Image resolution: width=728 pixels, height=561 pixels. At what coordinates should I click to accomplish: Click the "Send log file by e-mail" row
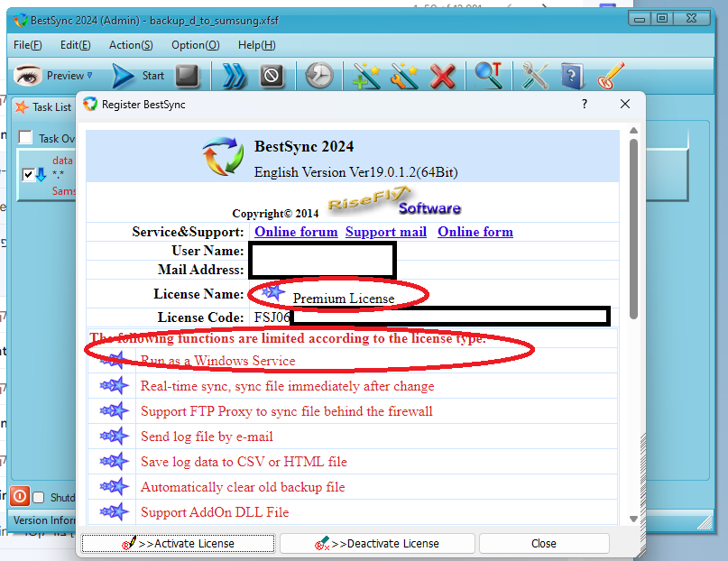tap(353, 437)
